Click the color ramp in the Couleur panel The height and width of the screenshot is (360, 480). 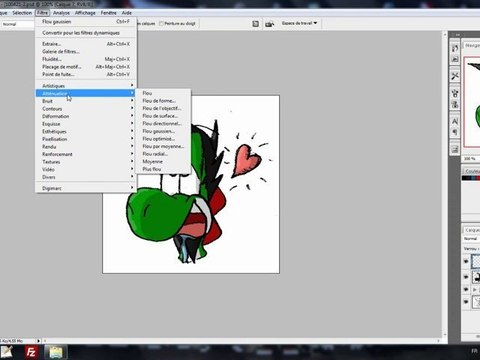point(471,178)
